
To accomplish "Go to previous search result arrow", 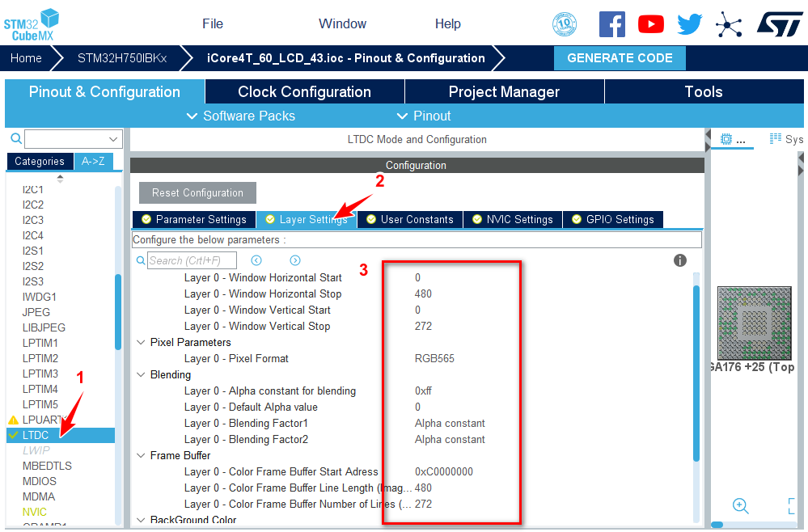I will coord(256,260).
